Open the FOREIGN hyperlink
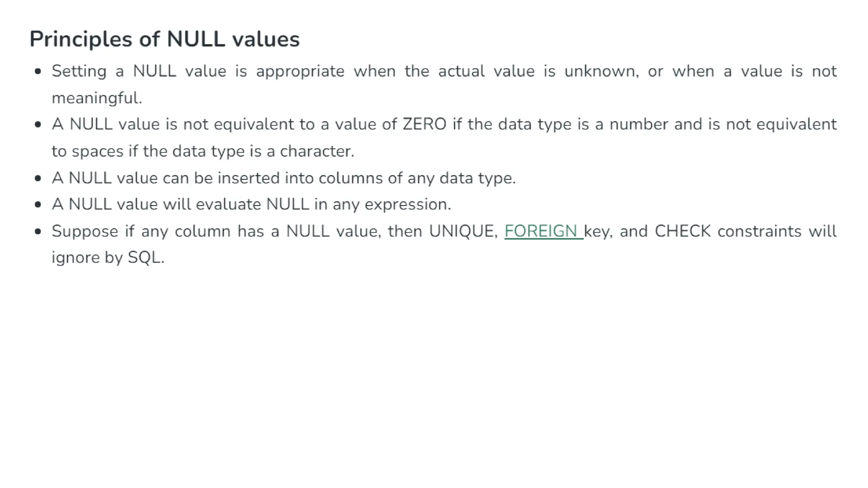This screenshot has width=868, height=488. click(x=544, y=231)
